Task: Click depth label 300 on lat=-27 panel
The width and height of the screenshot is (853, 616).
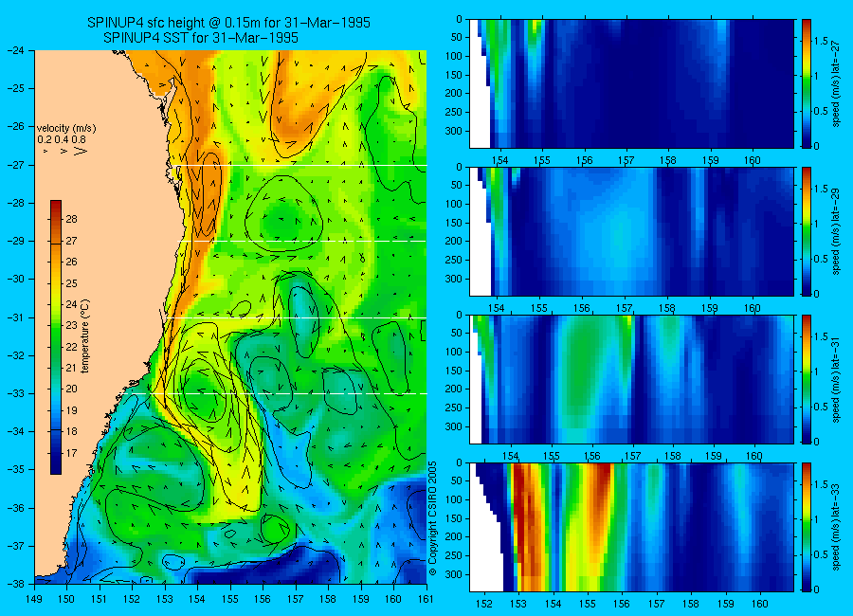Action: click(453, 131)
